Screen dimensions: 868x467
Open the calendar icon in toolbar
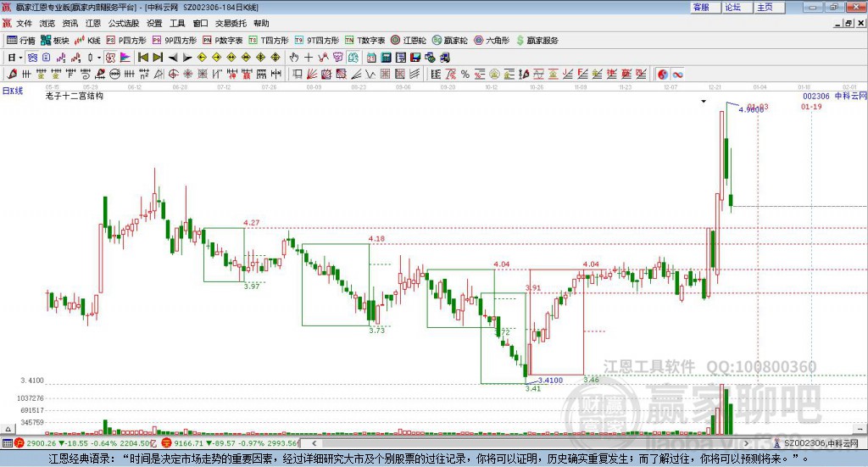pyautogui.click(x=371, y=58)
